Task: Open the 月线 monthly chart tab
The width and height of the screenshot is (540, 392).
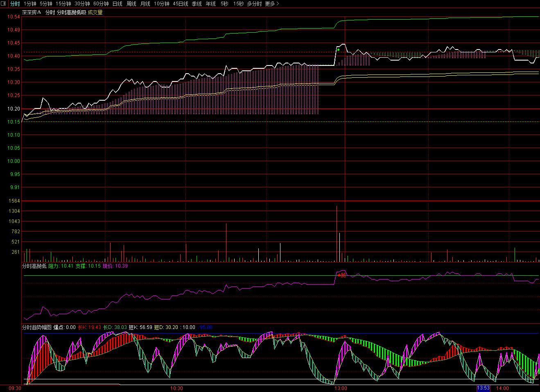Action: [145, 4]
